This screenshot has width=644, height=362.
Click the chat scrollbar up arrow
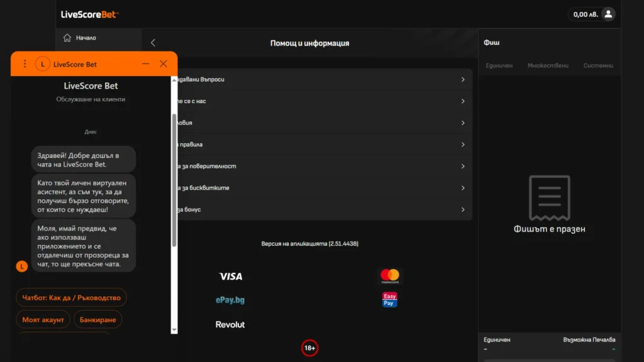point(174,80)
